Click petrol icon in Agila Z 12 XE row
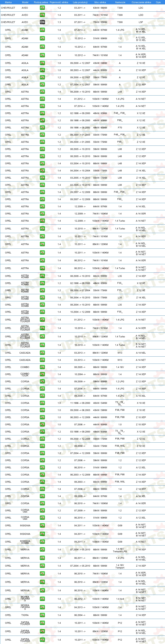 (x=42, y=78)
